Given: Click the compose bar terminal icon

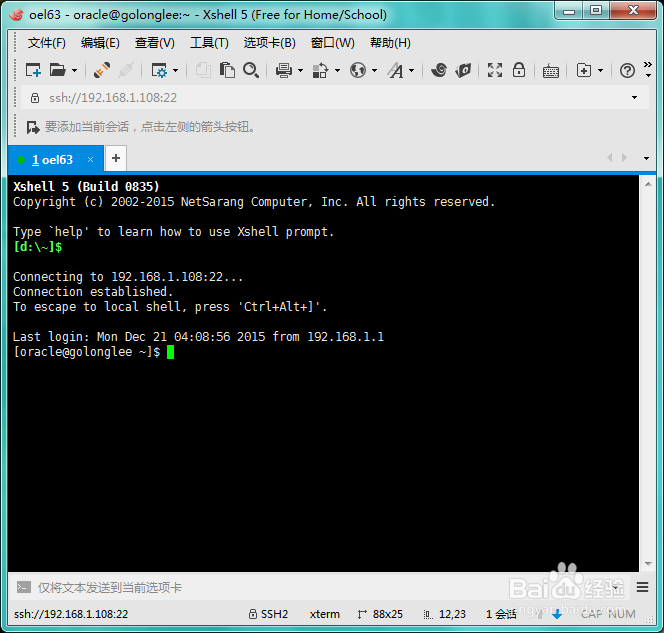Looking at the screenshot, I should [24, 587].
